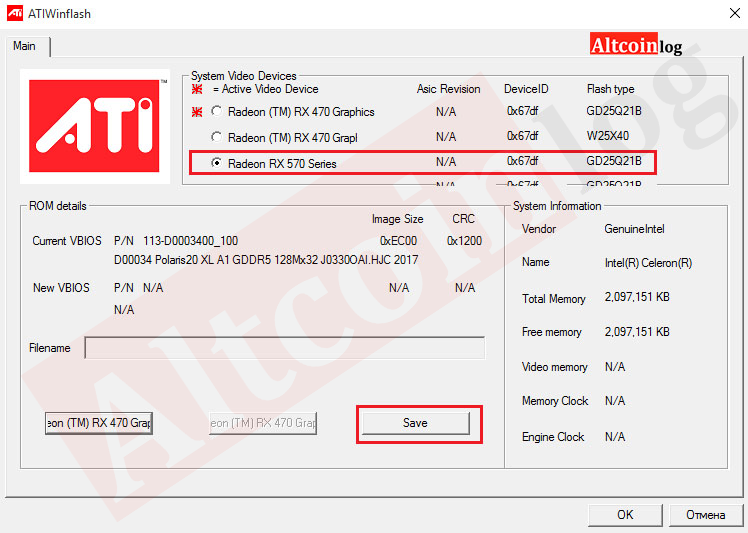Click the greyed-out RX 470 Grap button
This screenshot has width=748, height=533.
[263, 423]
